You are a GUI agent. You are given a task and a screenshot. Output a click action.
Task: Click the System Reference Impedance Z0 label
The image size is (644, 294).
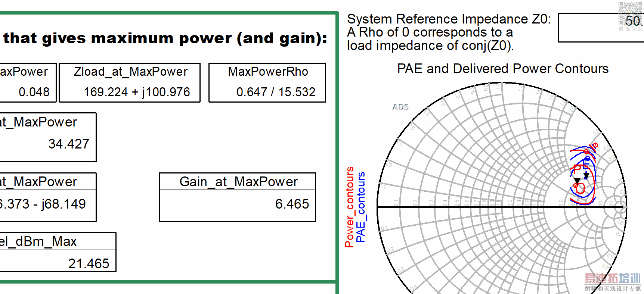point(449,19)
